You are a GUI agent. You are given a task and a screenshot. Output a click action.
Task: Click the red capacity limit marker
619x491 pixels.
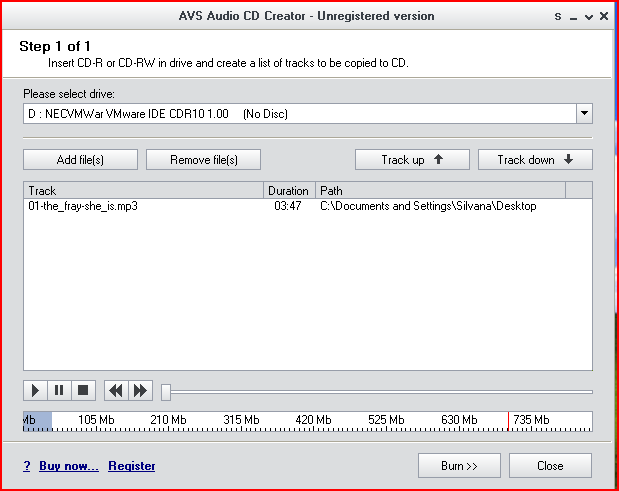(x=508, y=421)
